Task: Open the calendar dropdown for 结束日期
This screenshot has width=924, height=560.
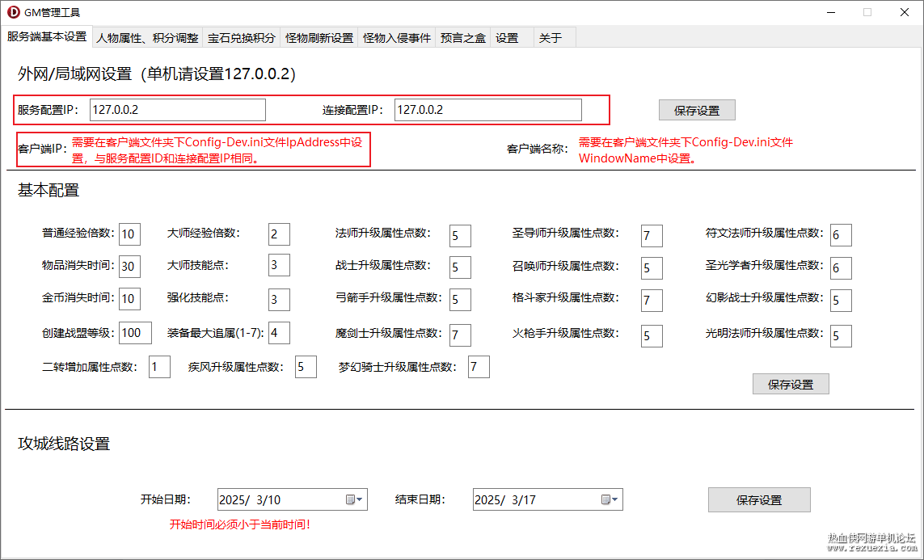Action: pos(610,499)
